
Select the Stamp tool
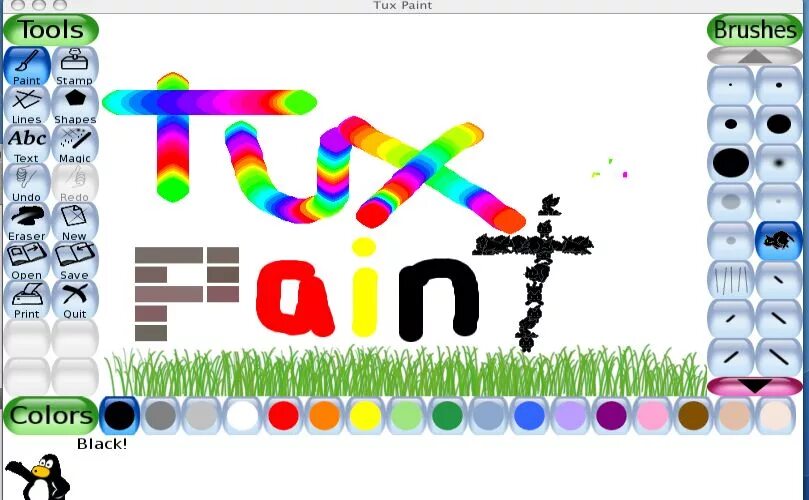click(75, 66)
